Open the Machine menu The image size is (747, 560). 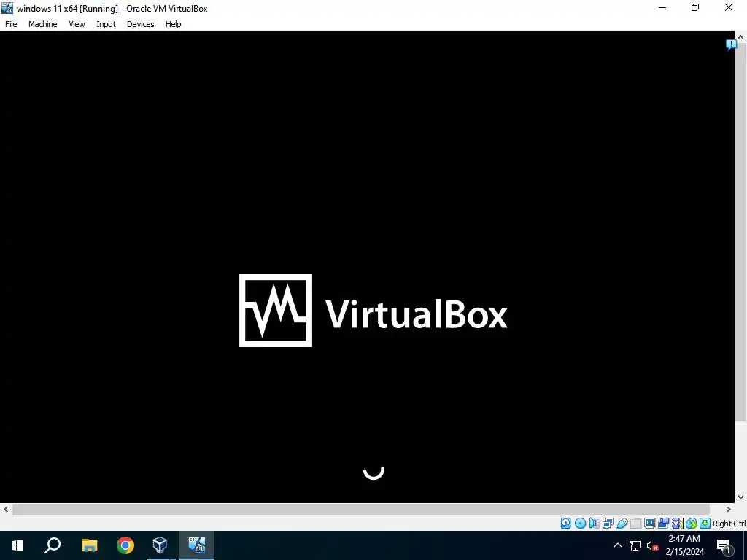tap(42, 24)
